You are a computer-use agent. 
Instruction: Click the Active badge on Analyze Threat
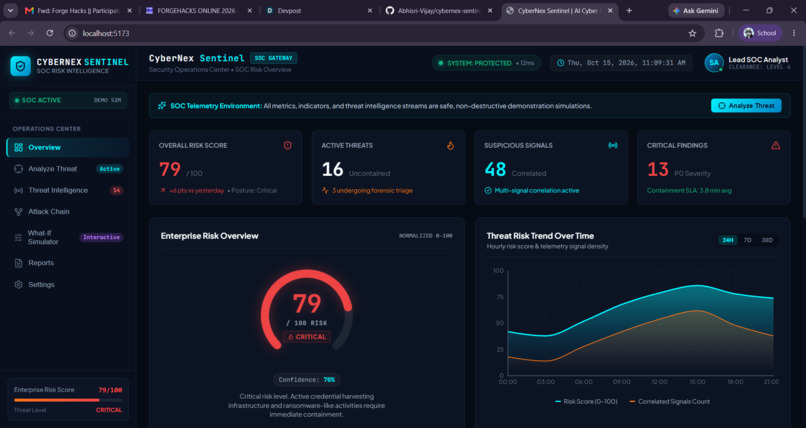pyautogui.click(x=109, y=169)
